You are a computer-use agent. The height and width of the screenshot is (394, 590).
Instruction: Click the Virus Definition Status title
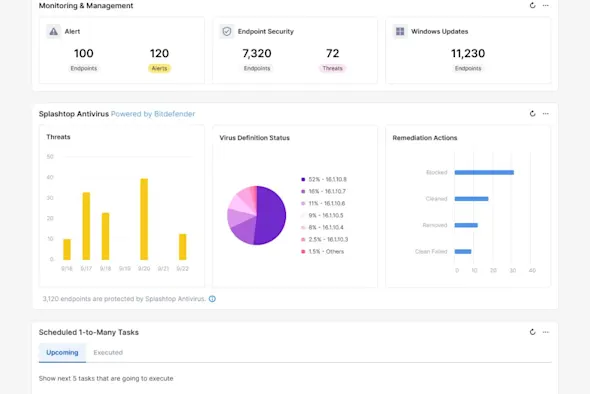(x=254, y=138)
